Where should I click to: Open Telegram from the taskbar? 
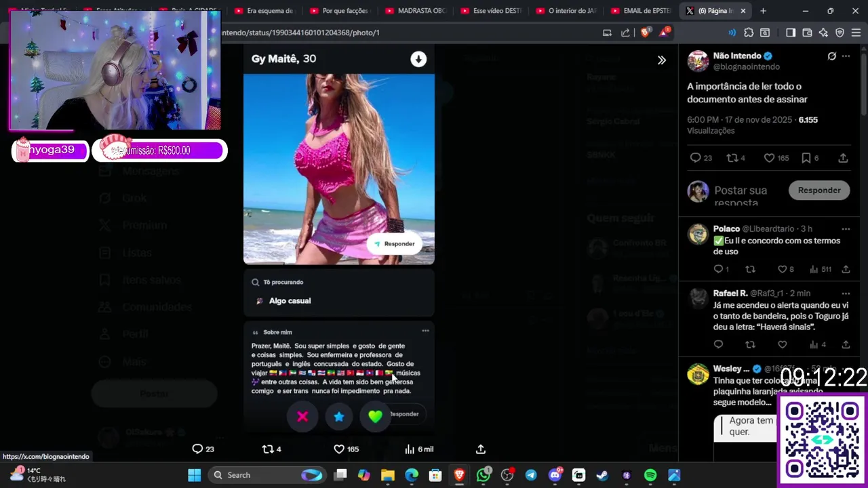tap(531, 475)
